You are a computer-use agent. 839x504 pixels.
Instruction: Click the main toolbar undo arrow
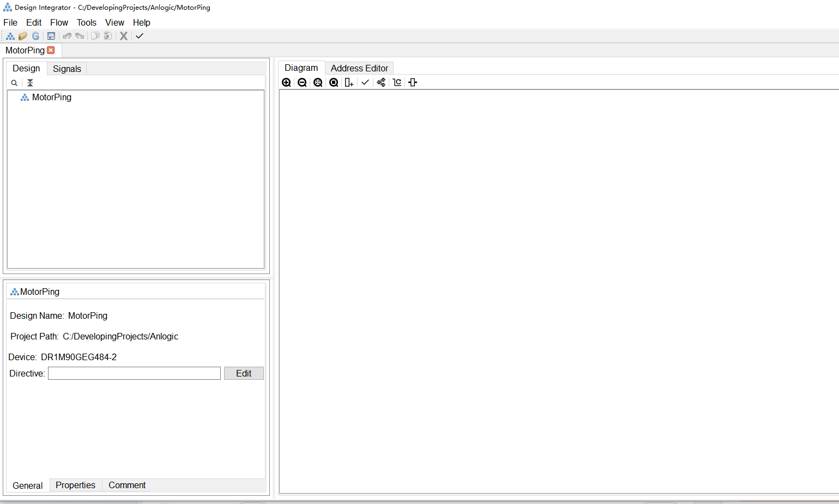pyautogui.click(x=67, y=36)
